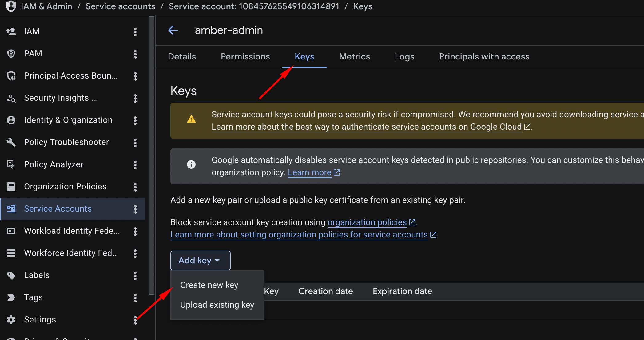Click the sidebar vertical scrollbar
Screen dimensions: 644x340
click(152, 156)
